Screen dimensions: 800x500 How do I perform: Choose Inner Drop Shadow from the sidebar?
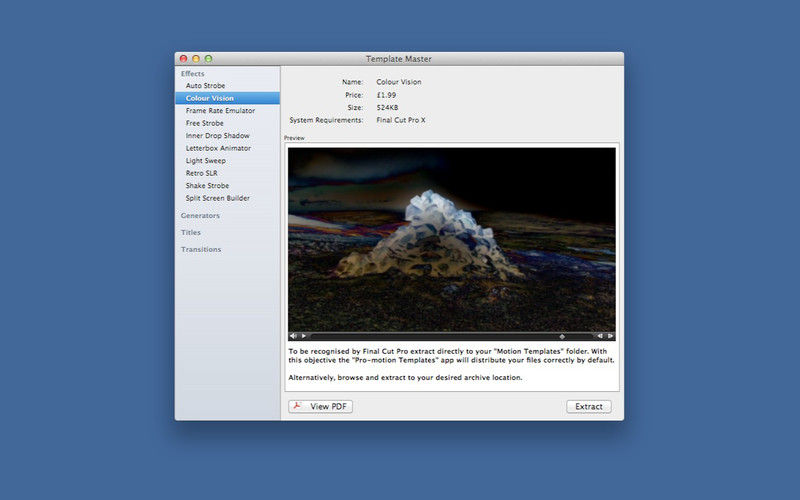[217, 136]
